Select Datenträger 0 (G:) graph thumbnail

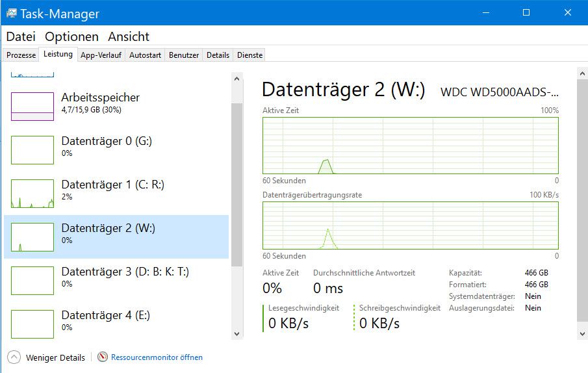[x=32, y=150]
